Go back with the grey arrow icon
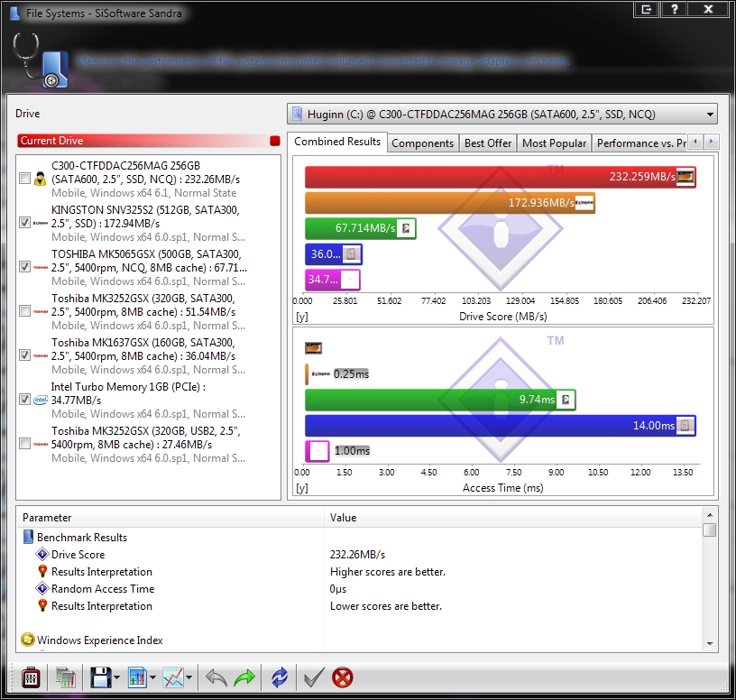This screenshot has width=736, height=700. click(x=216, y=677)
